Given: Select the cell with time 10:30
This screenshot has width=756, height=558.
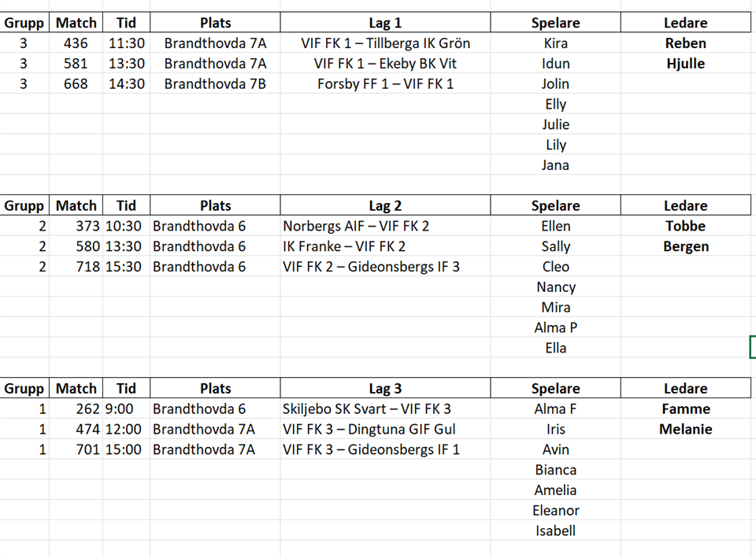Looking at the screenshot, I should 125,226.
